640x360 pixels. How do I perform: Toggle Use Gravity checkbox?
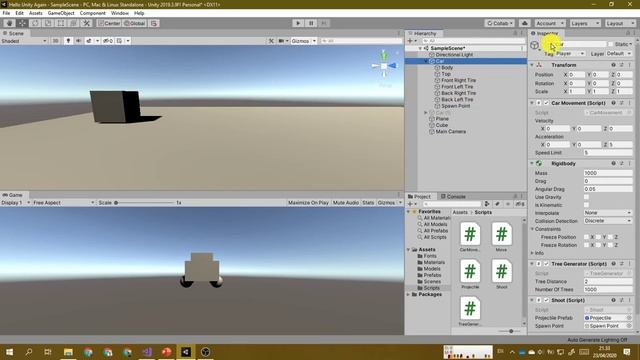[x=586, y=197]
